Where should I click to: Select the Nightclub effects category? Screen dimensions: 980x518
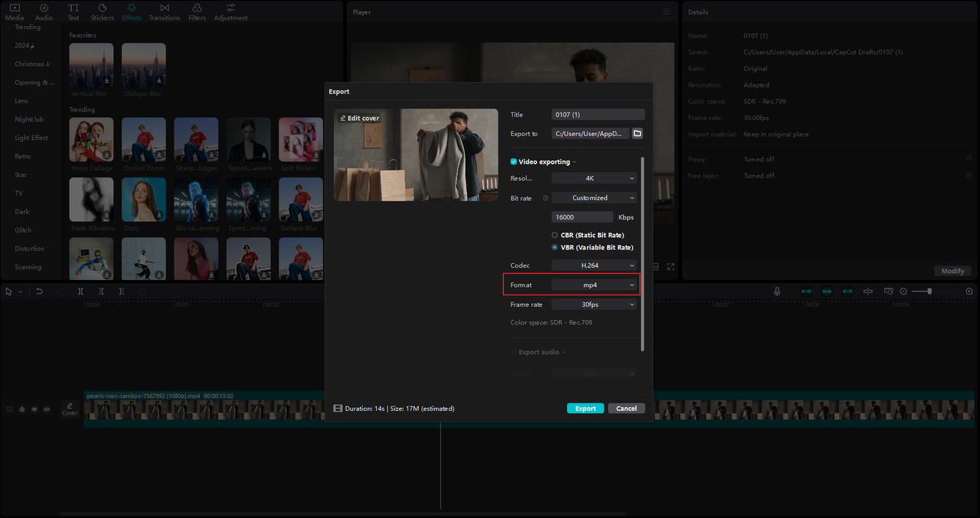pyautogui.click(x=29, y=119)
